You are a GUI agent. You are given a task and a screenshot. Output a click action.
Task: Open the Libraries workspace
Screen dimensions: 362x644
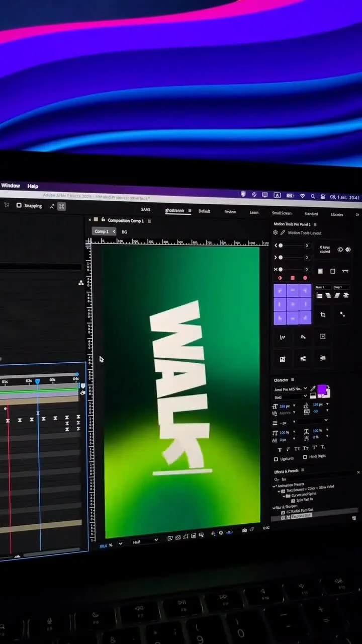(337, 214)
